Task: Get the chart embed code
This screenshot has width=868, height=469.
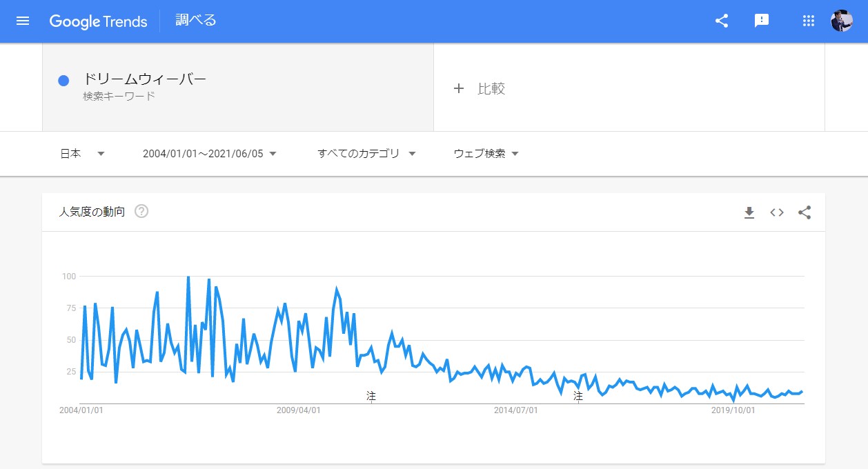Action: (x=777, y=212)
